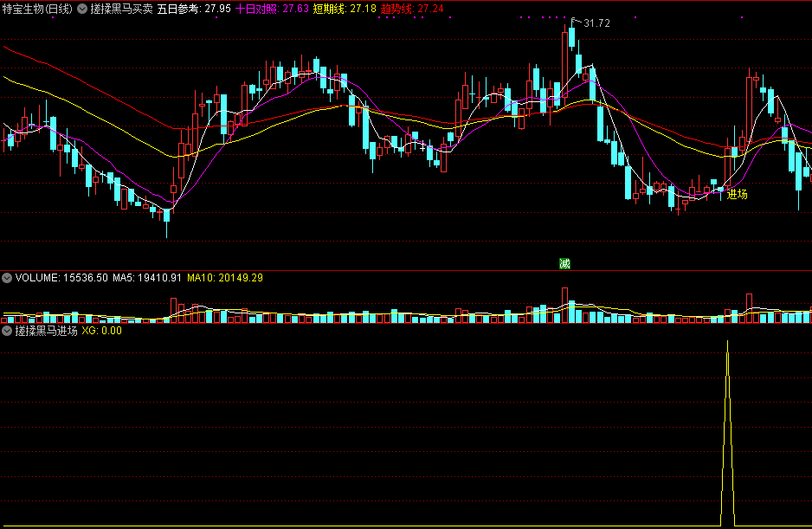The image size is (812, 529).
Task: Click the tallest volume bar under 31.72 peak
Action: (x=564, y=305)
